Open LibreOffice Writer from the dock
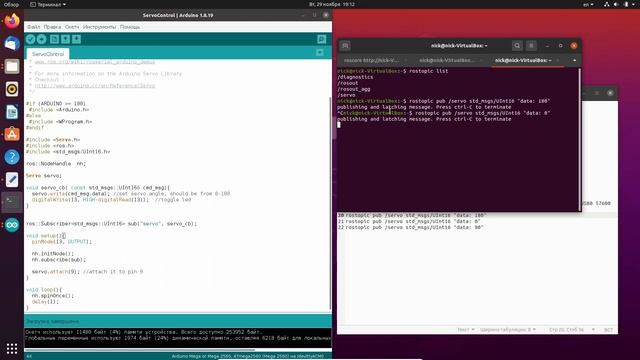640x360 pixels. 12,112
